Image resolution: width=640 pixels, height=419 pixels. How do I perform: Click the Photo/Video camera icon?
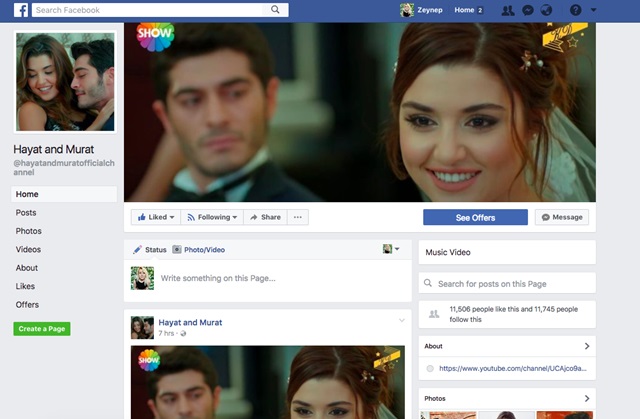(x=177, y=249)
